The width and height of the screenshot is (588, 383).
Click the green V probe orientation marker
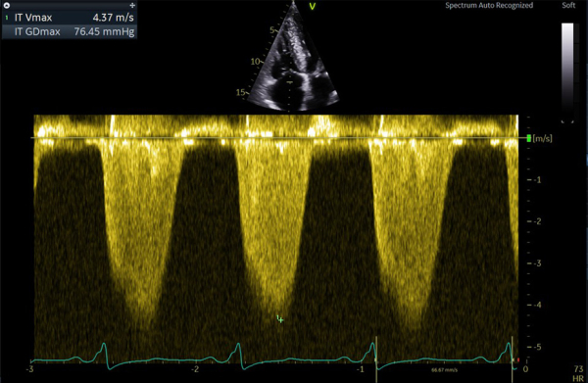tap(312, 7)
